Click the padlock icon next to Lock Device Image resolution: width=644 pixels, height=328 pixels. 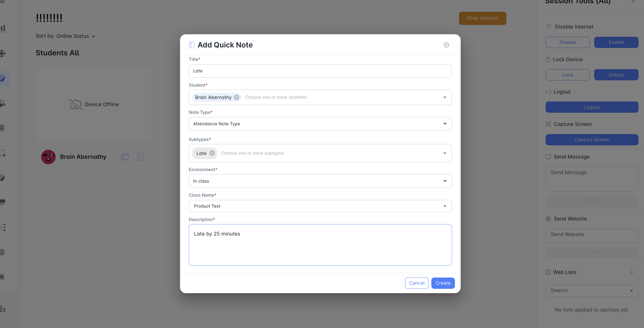tap(548, 60)
